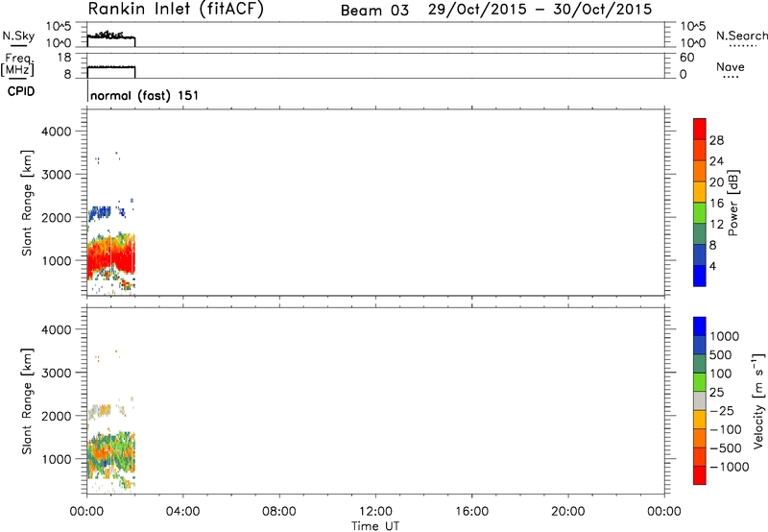Click the 28 tick on power colorbar
Image resolution: width=768 pixels, height=532 pixels.
(x=716, y=140)
